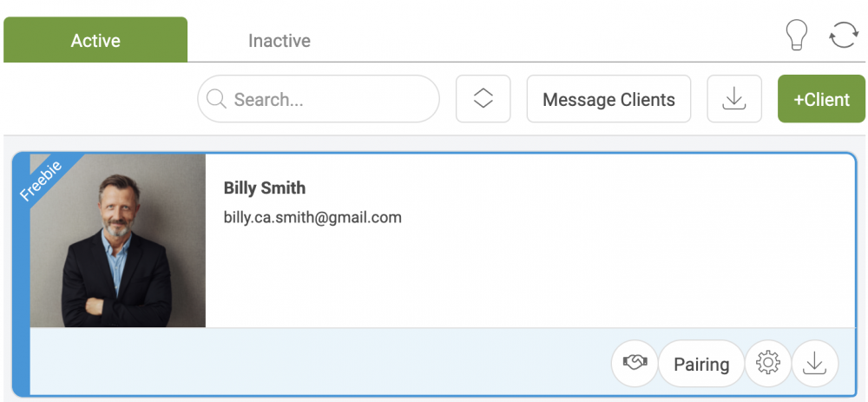The height and width of the screenshot is (402, 868).
Task: Click the download icon next to Message Clients
Action: click(x=734, y=99)
